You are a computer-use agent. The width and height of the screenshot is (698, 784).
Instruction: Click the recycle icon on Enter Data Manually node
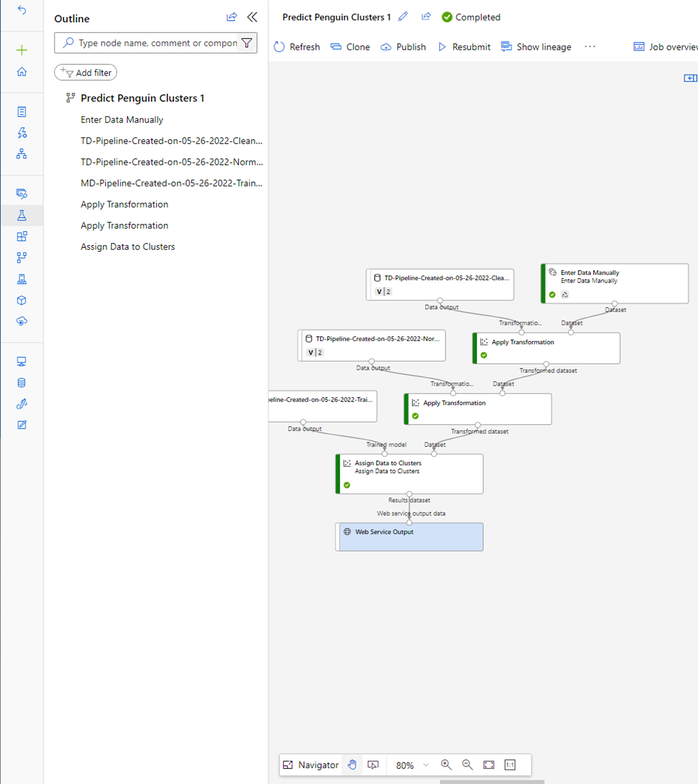(565, 294)
